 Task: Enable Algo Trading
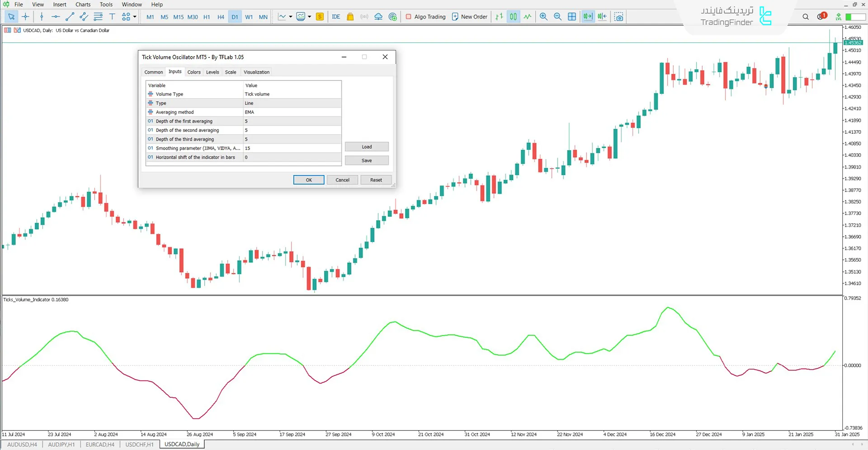[425, 17]
